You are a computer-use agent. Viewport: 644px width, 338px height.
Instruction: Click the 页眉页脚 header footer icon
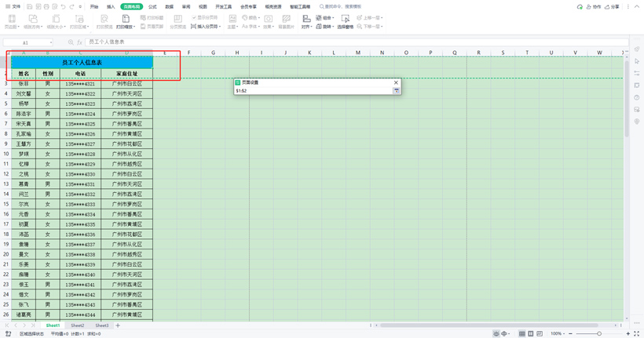[153, 27]
